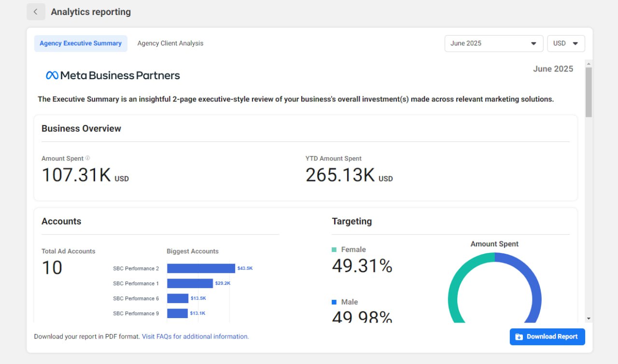Click the scrollbar up arrow

point(588,63)
